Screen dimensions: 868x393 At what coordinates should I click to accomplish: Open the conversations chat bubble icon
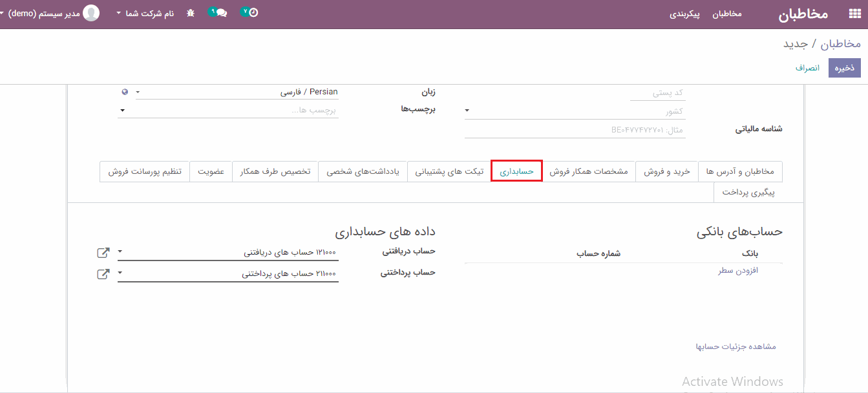click(221, 13)
